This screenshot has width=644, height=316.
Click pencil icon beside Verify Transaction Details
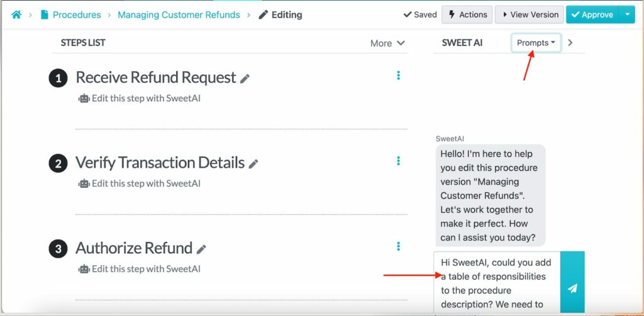[253, 164]
